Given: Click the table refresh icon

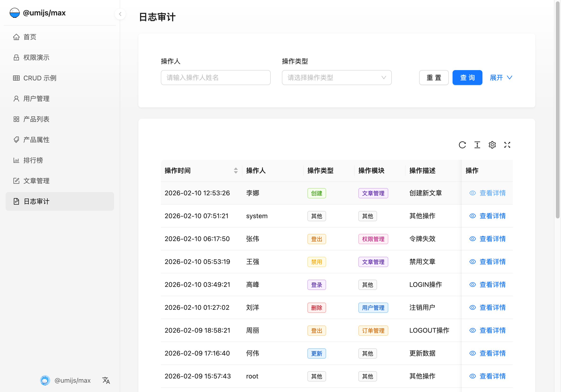Looking at the screenshot, I should (x=462, y=145).
